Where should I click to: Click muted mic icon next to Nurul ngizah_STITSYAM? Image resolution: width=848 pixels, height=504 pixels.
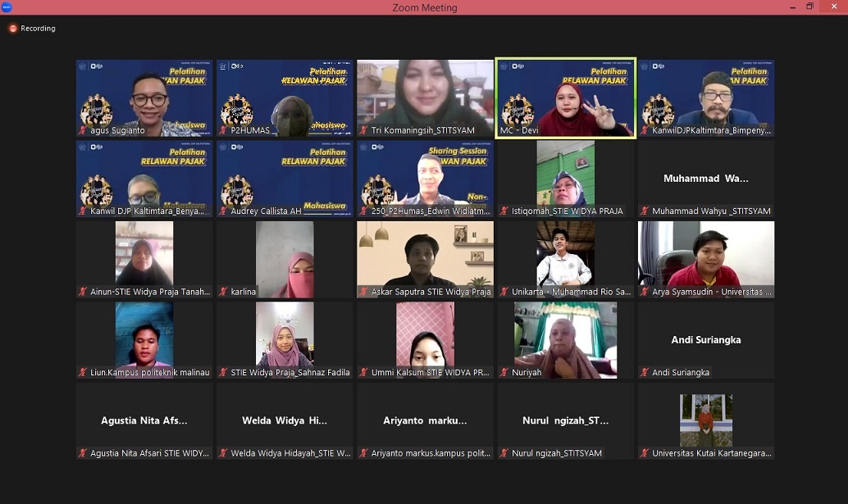point(504,453)
